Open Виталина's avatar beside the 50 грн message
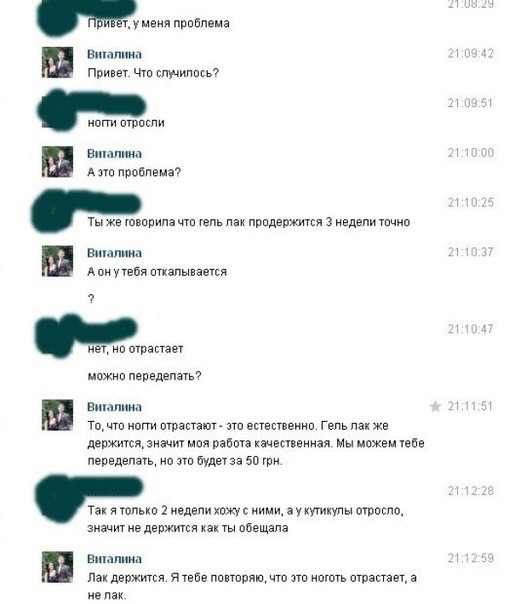 pyautogui.click(x=57, y=415)
